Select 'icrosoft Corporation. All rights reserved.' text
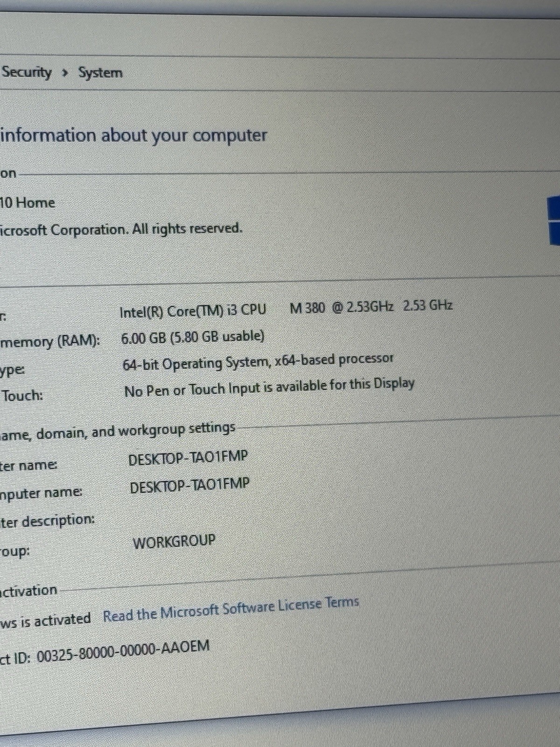 coord(121,229)
